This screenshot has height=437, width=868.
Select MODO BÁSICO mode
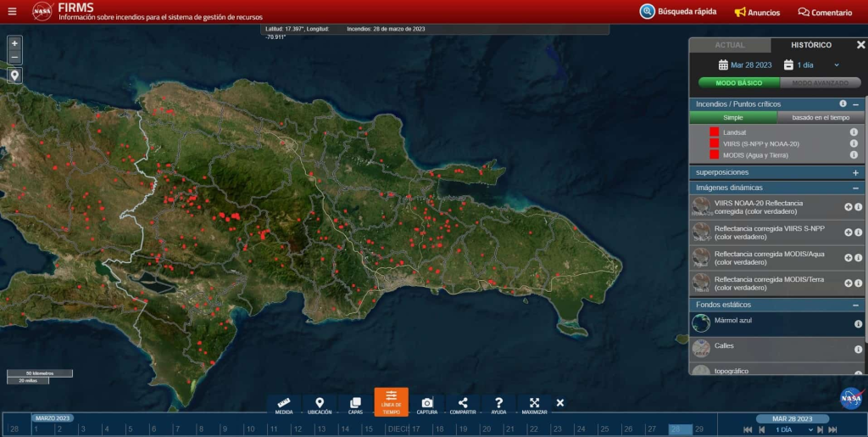click(x=739, y=83)
